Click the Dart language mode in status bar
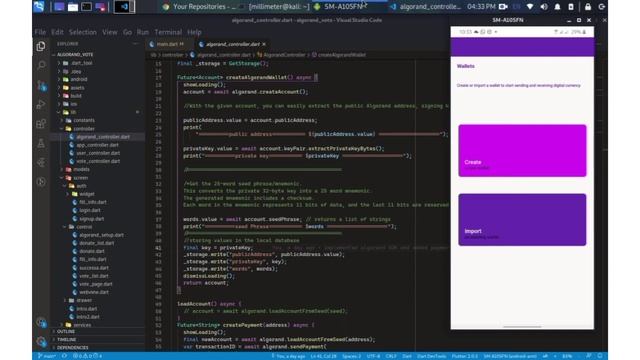 407,356
